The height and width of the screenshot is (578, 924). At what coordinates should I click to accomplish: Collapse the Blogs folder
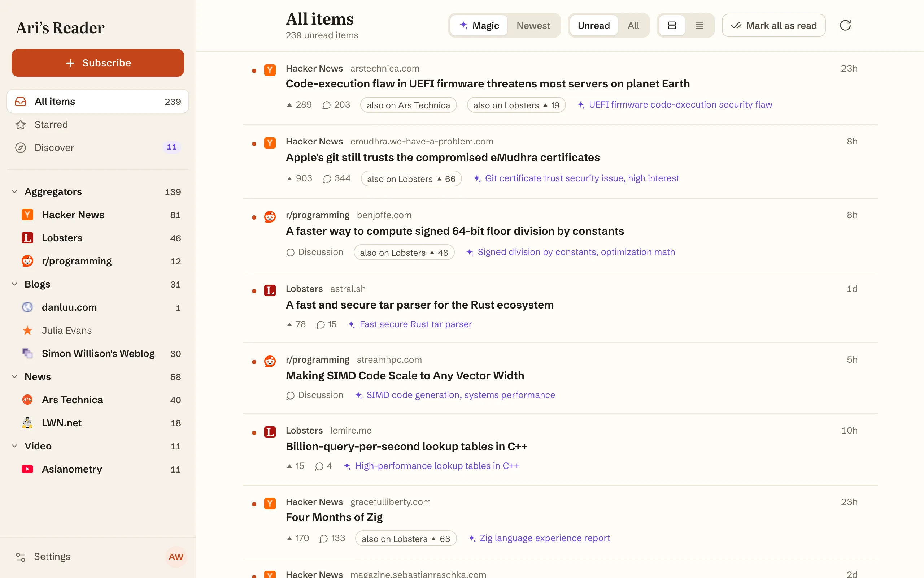click(14, 284)
